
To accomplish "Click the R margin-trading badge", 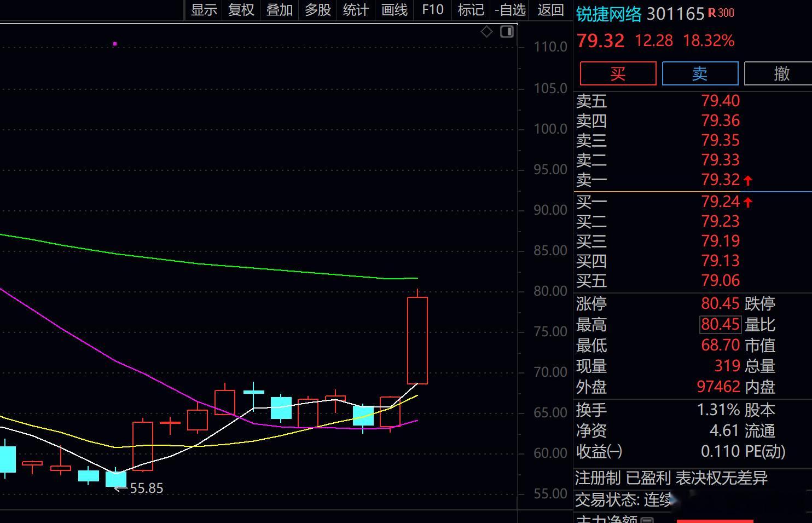I will (x=721, y=13).
